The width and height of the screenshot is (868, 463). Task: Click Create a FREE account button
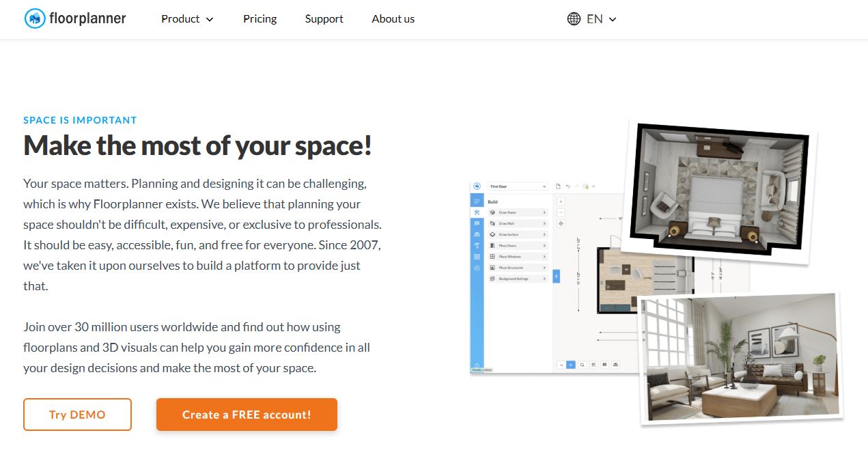(247, 415)
